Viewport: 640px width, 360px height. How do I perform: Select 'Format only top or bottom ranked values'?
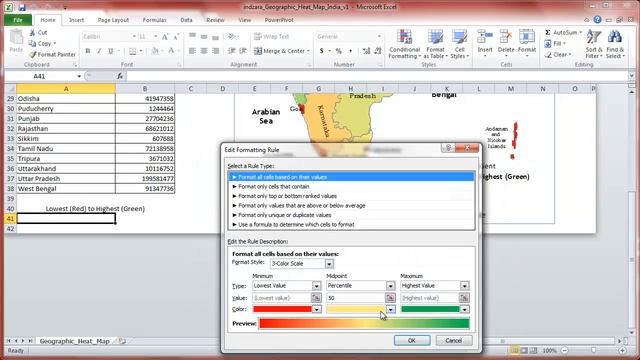[x=351, y=196]
